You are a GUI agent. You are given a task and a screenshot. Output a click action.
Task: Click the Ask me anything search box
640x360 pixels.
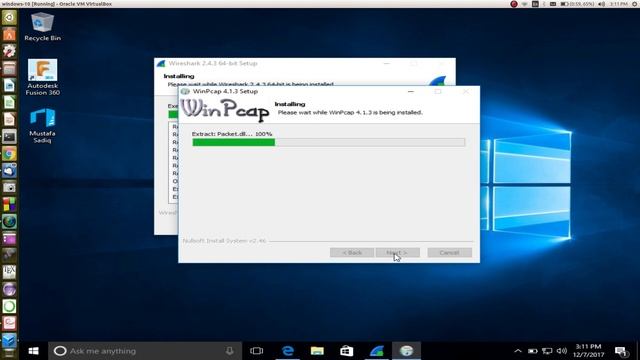click(145, 351)
